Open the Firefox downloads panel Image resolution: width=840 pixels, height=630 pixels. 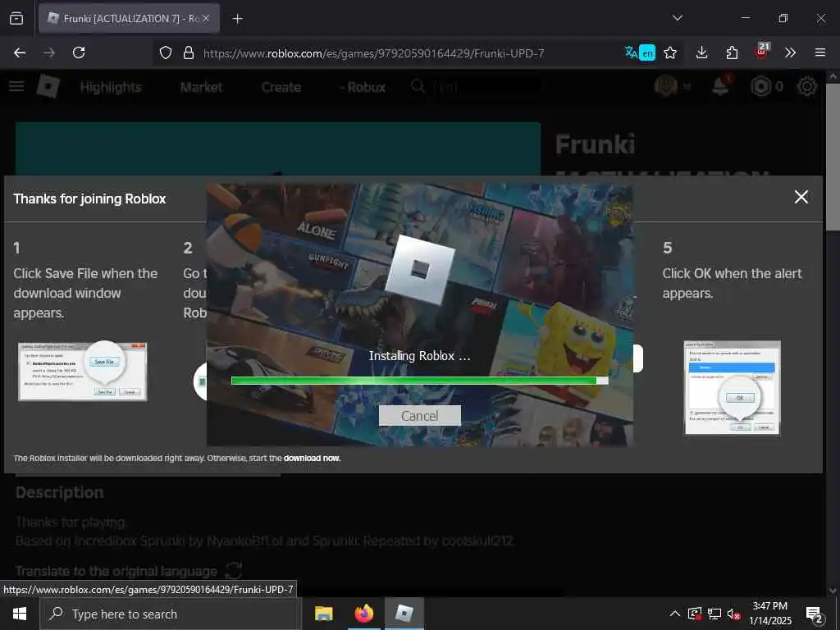click(702, 52)
